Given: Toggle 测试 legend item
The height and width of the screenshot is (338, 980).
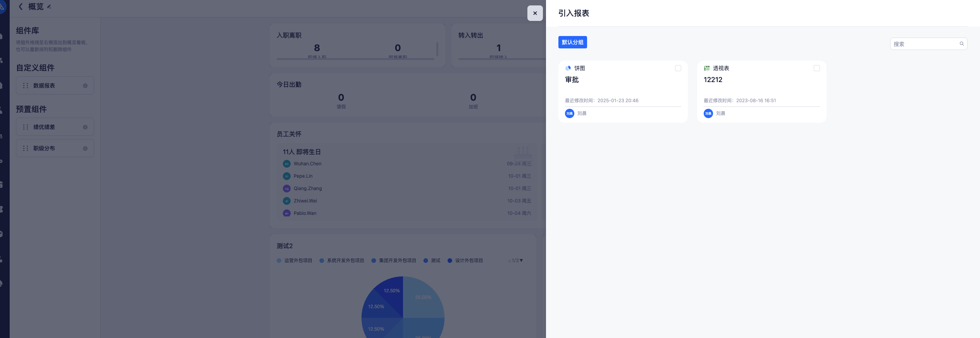Looking at the screenshot, I should (x=432, y=261).
